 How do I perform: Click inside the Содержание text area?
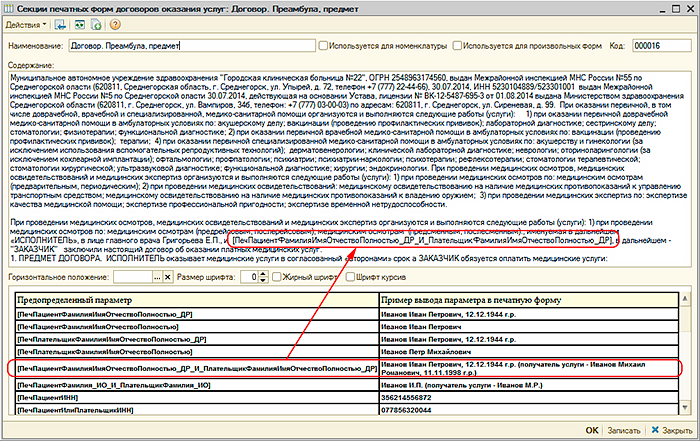[x=350, y=150]
